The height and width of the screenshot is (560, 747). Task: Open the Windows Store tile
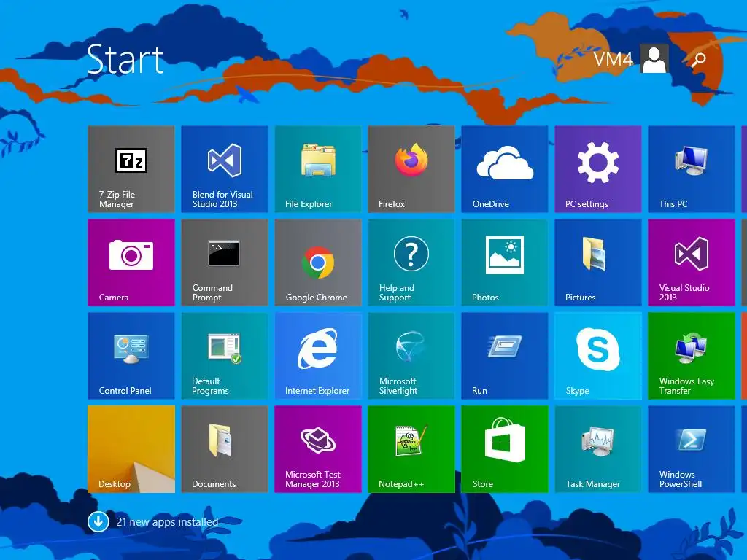[x=505, y=449]
